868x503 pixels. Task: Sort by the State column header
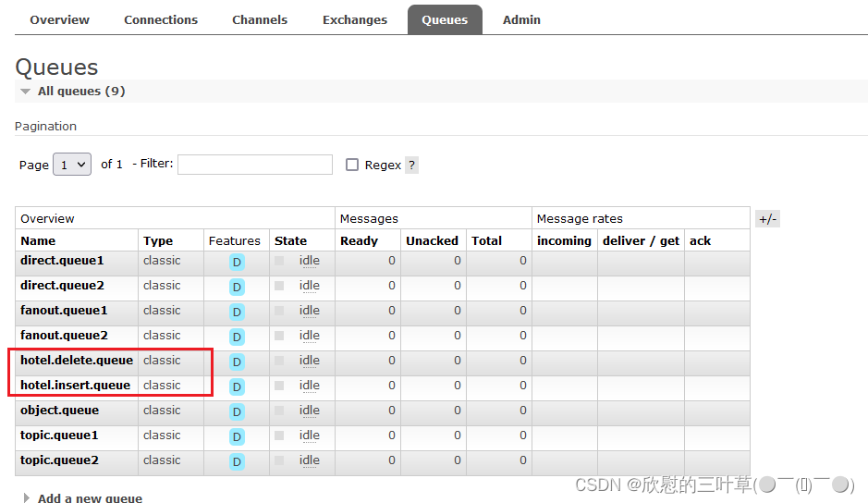point(290,241)
